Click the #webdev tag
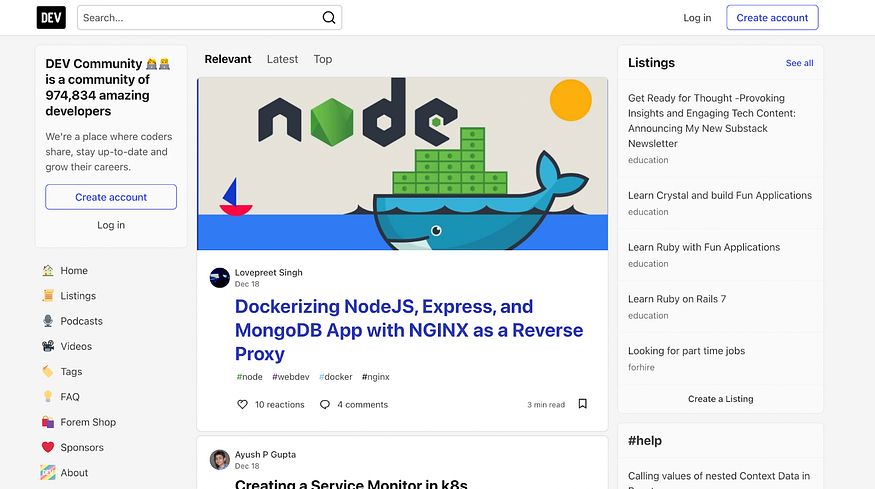This screenshot has height=489, width=875. (291, 377)
